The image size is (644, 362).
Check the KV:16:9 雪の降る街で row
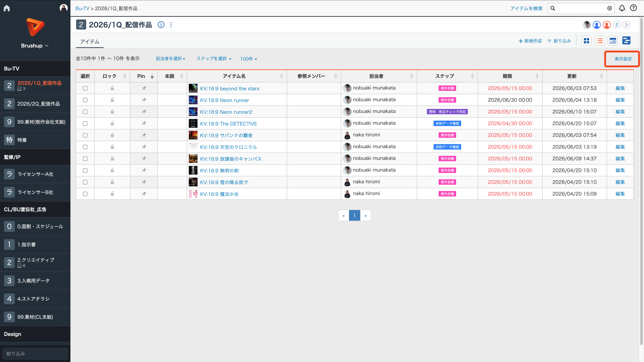[x=85, y=182]
